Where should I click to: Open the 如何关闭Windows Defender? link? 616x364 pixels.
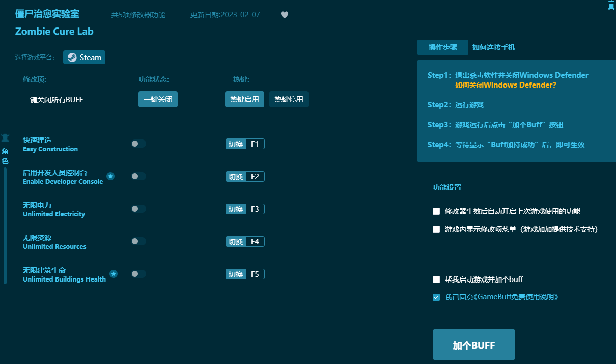tap(506, 85)
